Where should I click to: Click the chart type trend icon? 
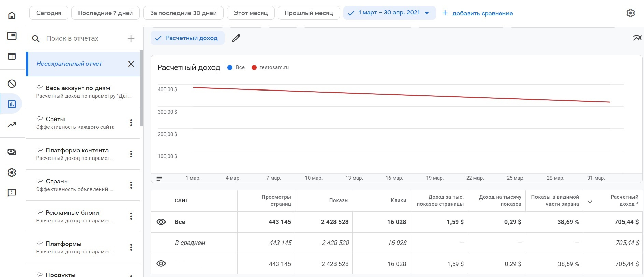(x=637, y=38)
